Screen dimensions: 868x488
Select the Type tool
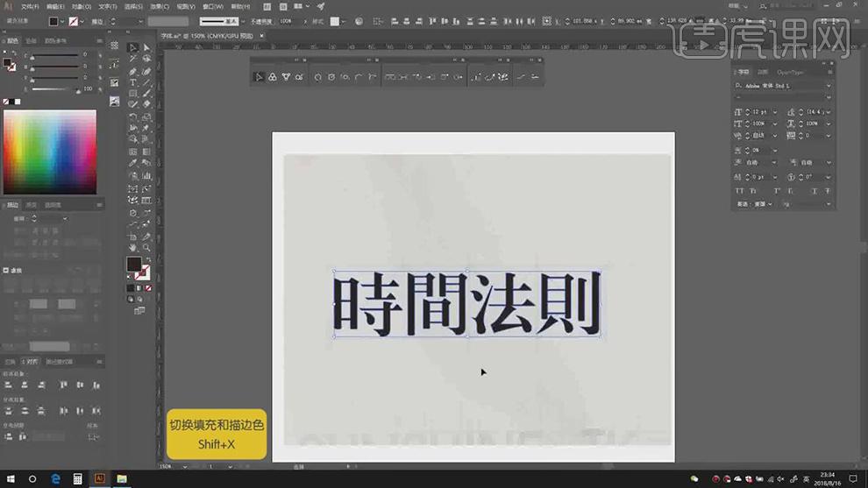133,82
